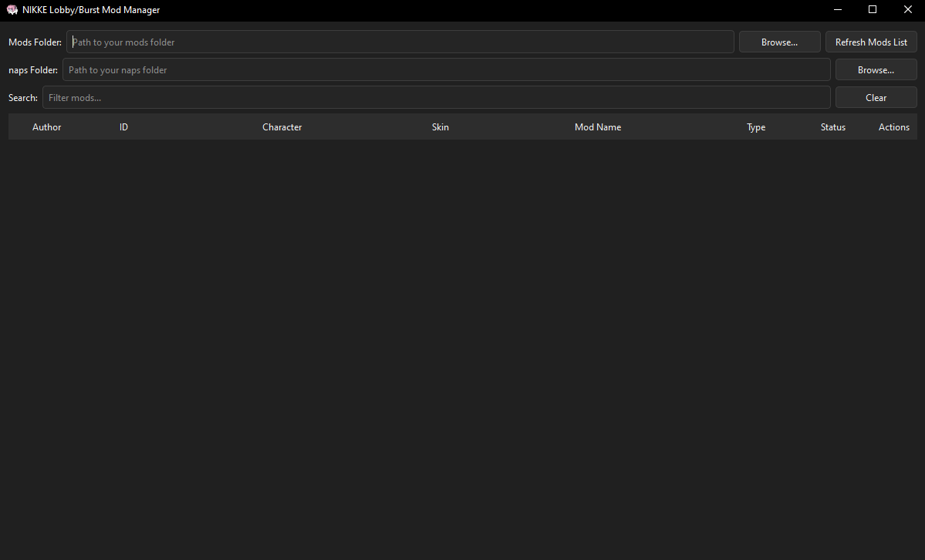The width and height of the screenshot is (925, 560).
Task: Browse for the naps folder
Action: coord(876,69)
